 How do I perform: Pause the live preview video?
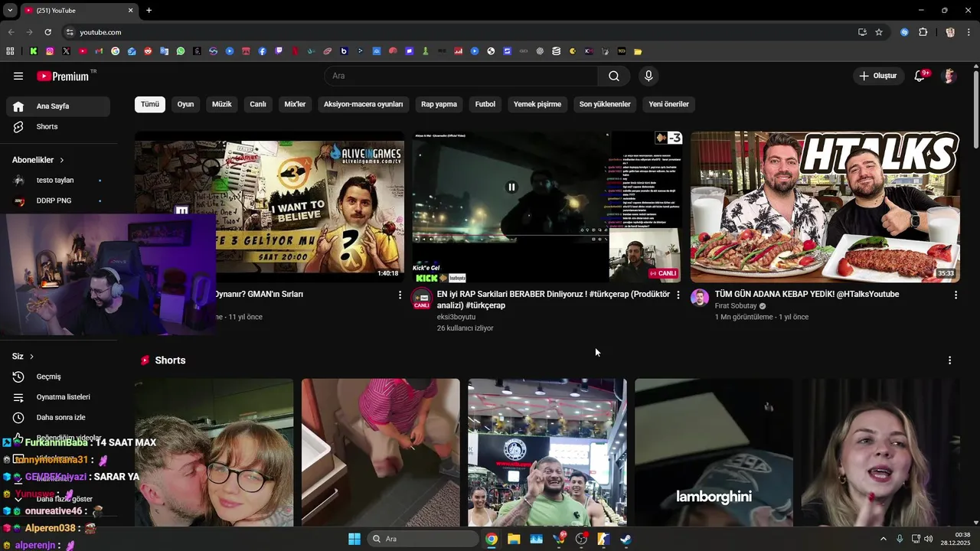pyautogui.click(x=511, y=187)
